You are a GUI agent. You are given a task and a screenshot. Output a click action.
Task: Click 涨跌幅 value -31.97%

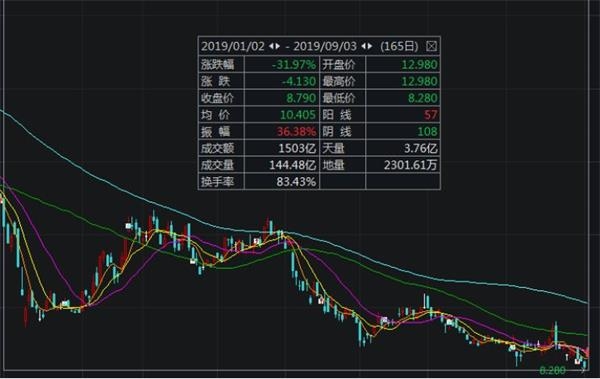293,64
